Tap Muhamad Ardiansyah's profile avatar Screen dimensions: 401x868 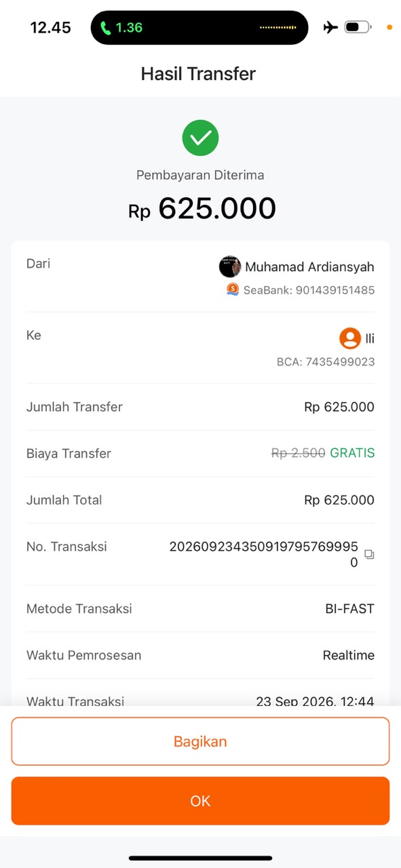point(230,267)
